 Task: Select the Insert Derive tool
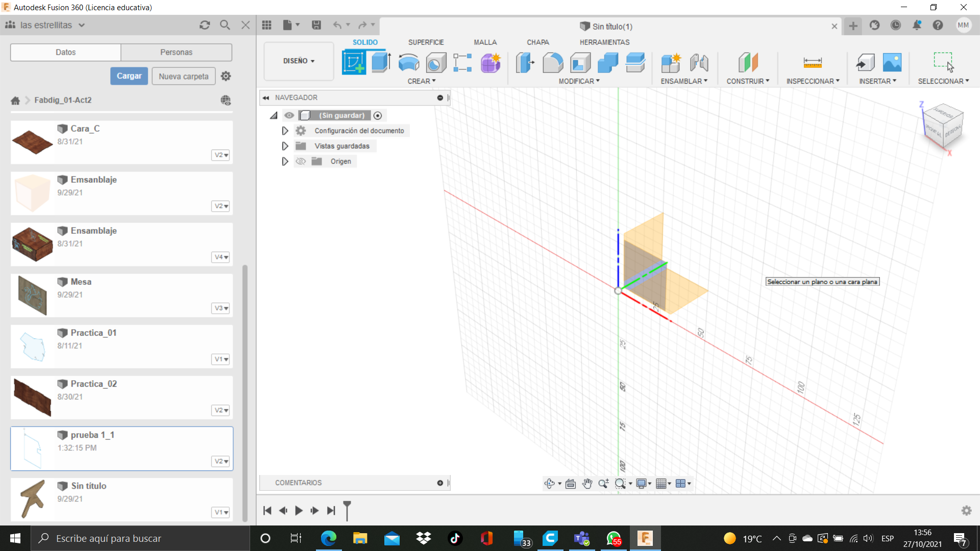(x=865, y=63)
